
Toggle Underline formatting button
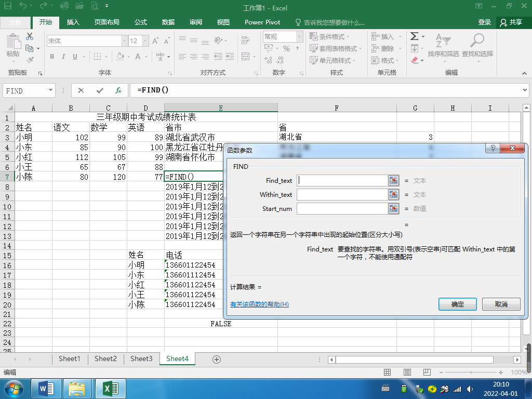(75, 57)
